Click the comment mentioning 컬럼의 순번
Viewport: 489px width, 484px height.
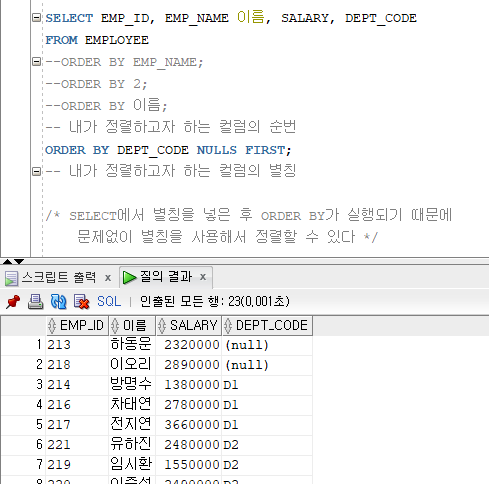click(171, 127)
